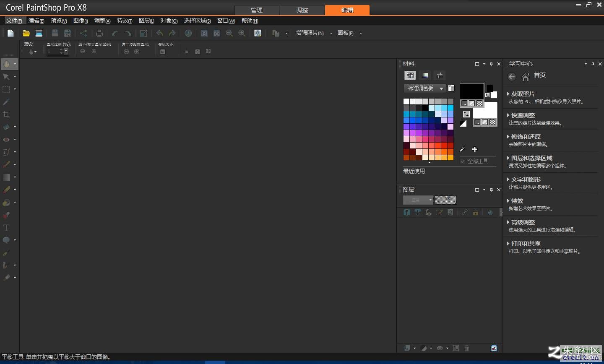This screenshot has height=364, width=604.
Task: Choose the rectangular Selection tool
Action: pyautogui.click(x=6, y=89)
